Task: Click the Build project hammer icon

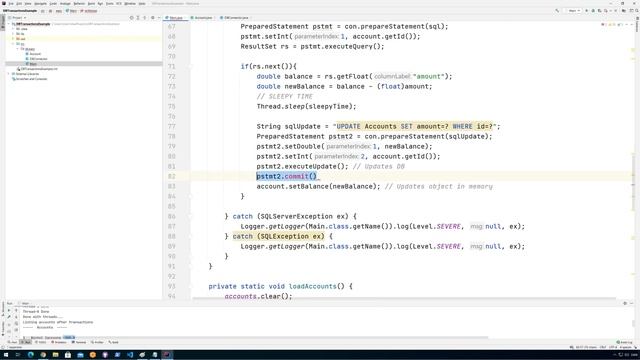Action: pyautogui.click(x=557, y=11)
